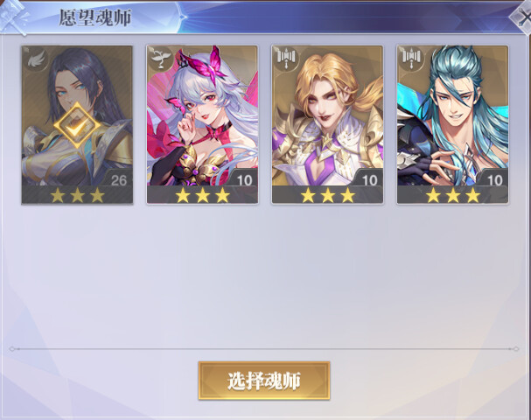The width and height of the screenshot is (531, 420).
Task: Click the 10 badge on blue-haired card
Action: (495, 180)
